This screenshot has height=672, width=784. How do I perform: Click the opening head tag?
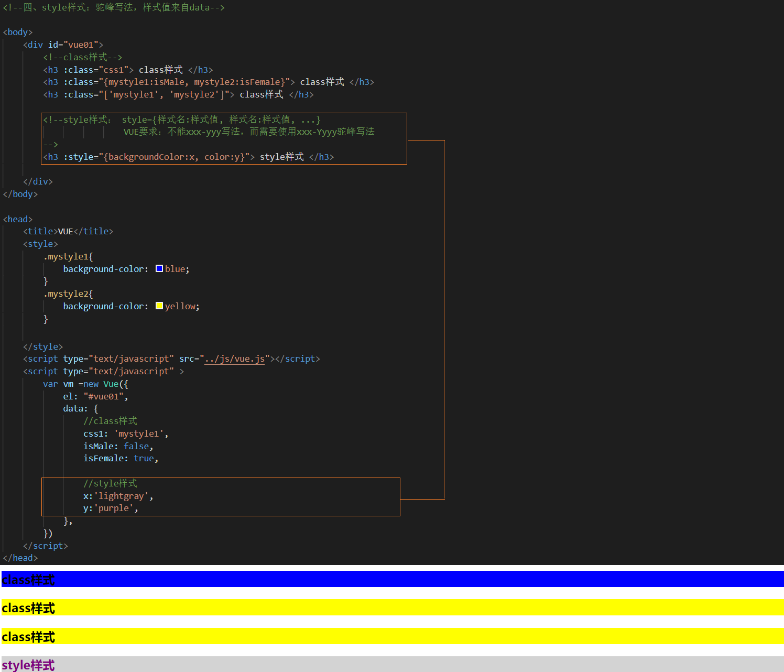click(x=18, y=220)
